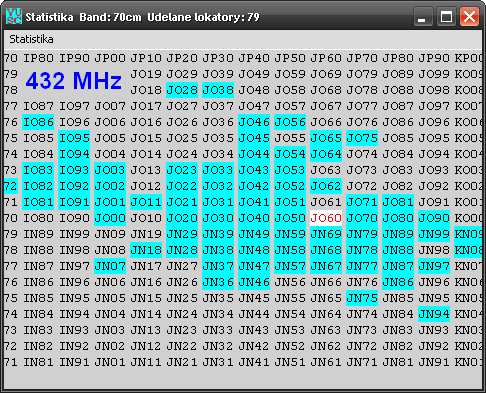Click the JN07 highlighted cell
The width and height of the screenshot is (486, 393).
click(x=110, y=266)
